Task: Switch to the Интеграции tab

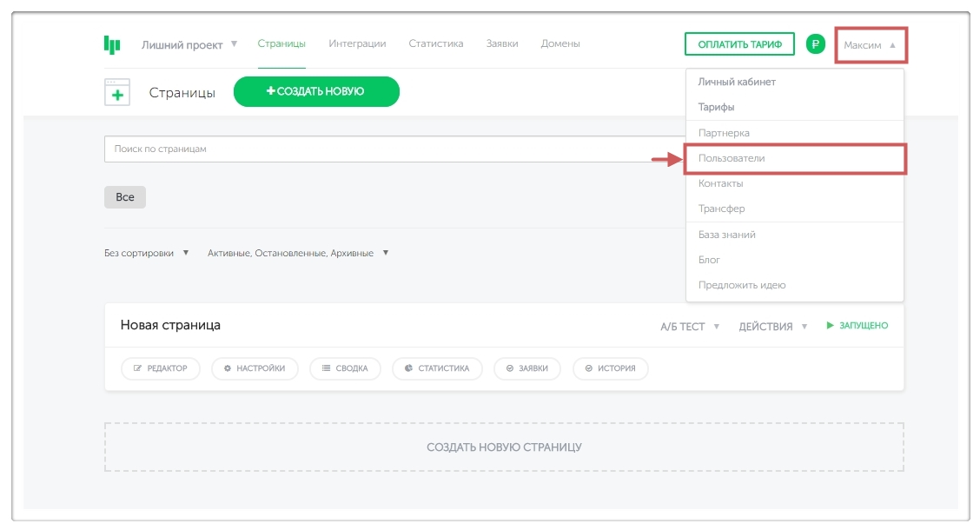Action: 357,43
